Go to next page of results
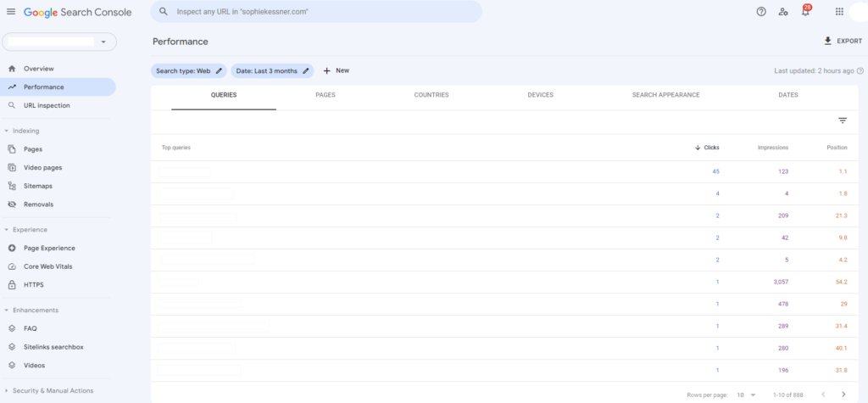 tap(843, 395)
